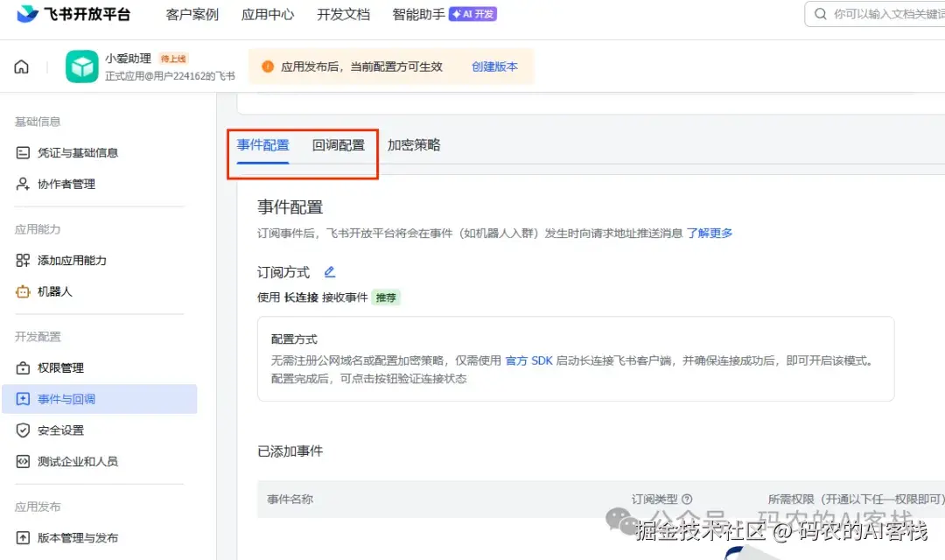Click the 版本管理与发布 upload icon
This screenshot has height=560, width=945.
(x=23, y=538)
